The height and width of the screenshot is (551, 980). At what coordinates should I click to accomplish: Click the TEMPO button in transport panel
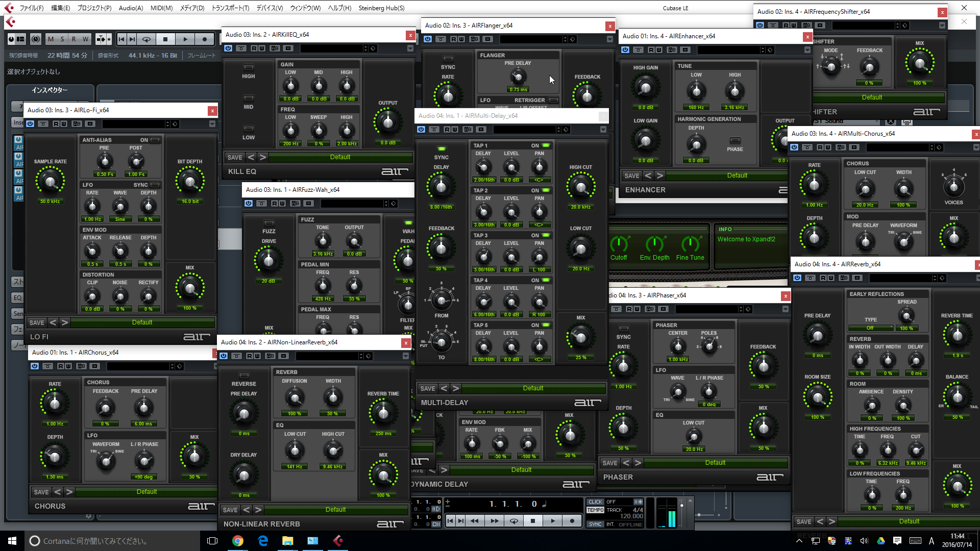(x=595, y=510)
